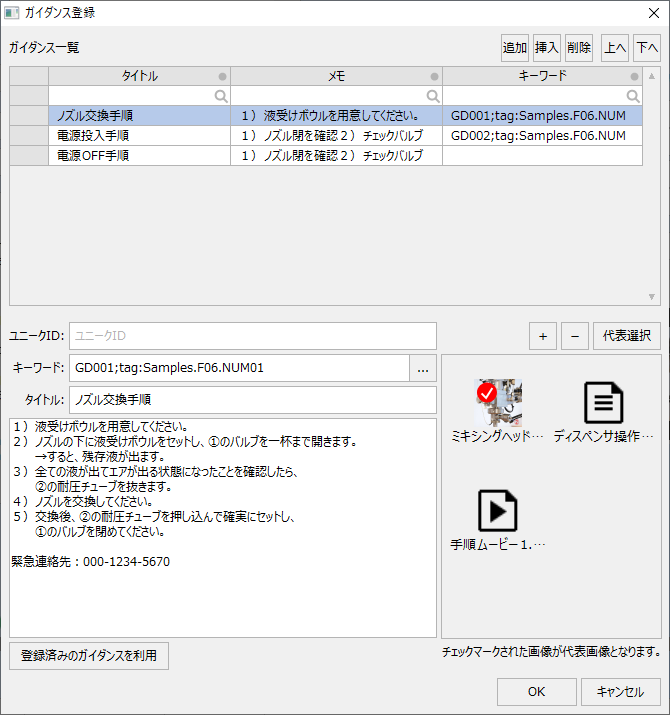Click the red checkmark on the image
The image size is (670, 715).
[x=487, y=393]
